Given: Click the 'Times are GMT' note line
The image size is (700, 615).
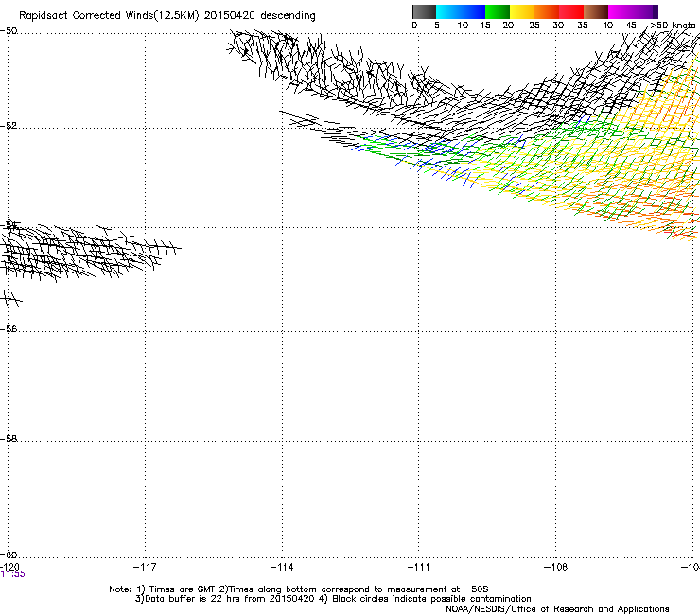Looking at the screenshot, I should point(299,589).
